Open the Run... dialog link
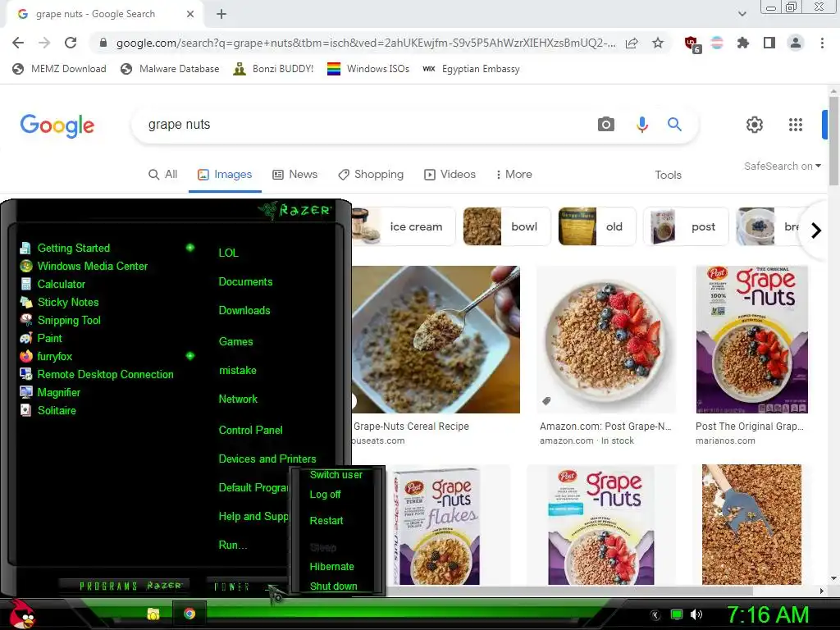 point(232,545)
